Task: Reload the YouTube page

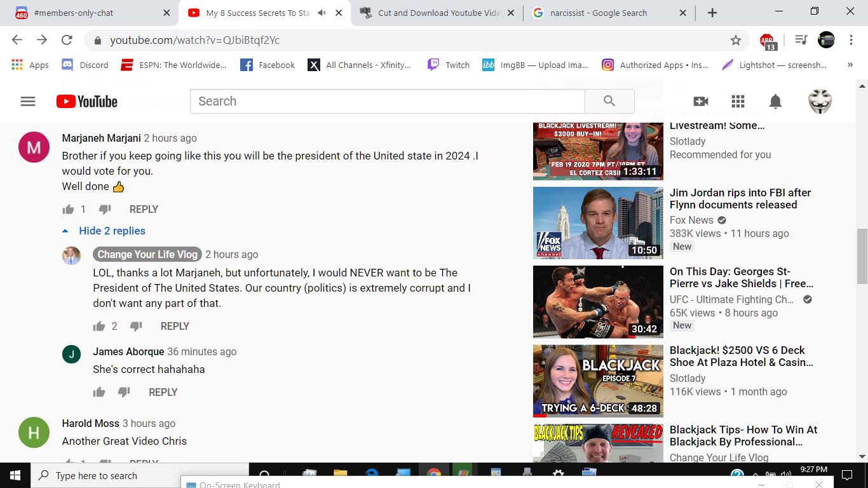Action: coord(67,40)
